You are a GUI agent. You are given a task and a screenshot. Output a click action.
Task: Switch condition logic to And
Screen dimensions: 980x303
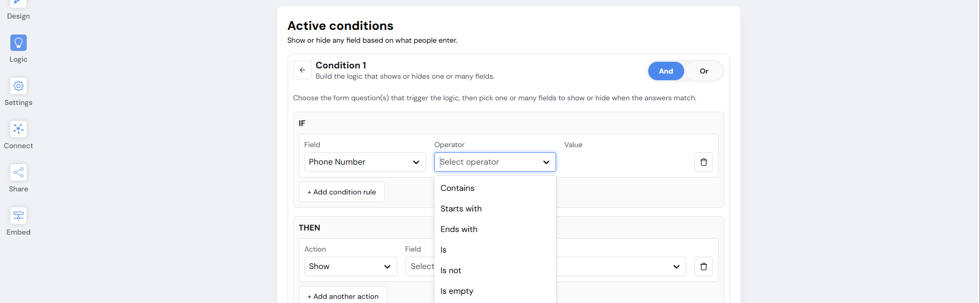tap(666, 71)
